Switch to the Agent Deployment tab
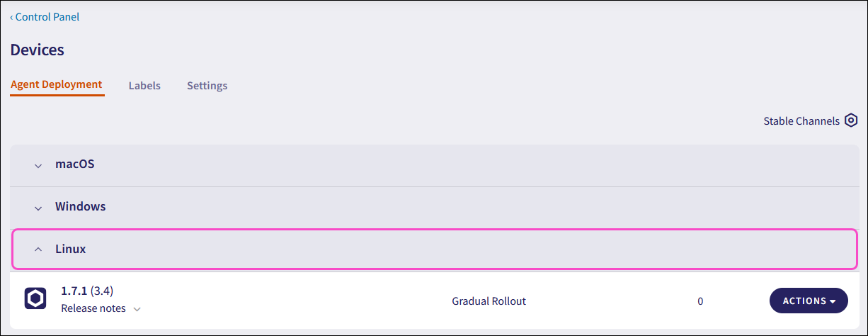 57,85
